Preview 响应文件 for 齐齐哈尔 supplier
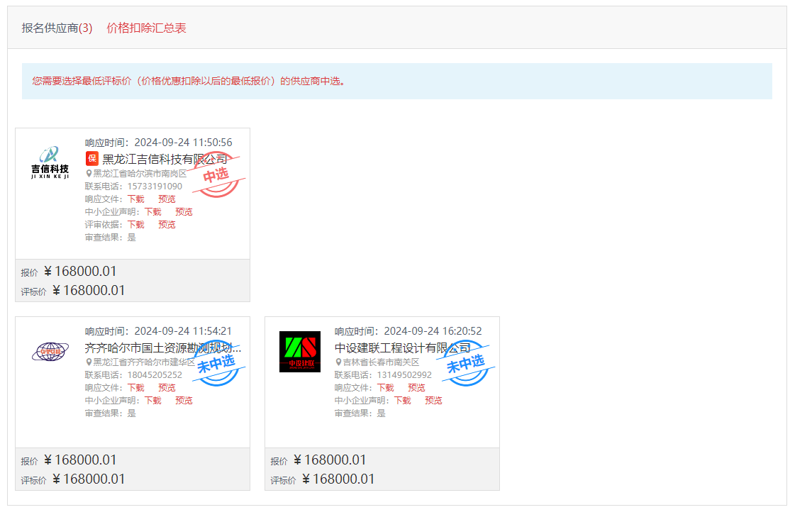This screenshot has height=517, width=812. [x=167, y=388]
